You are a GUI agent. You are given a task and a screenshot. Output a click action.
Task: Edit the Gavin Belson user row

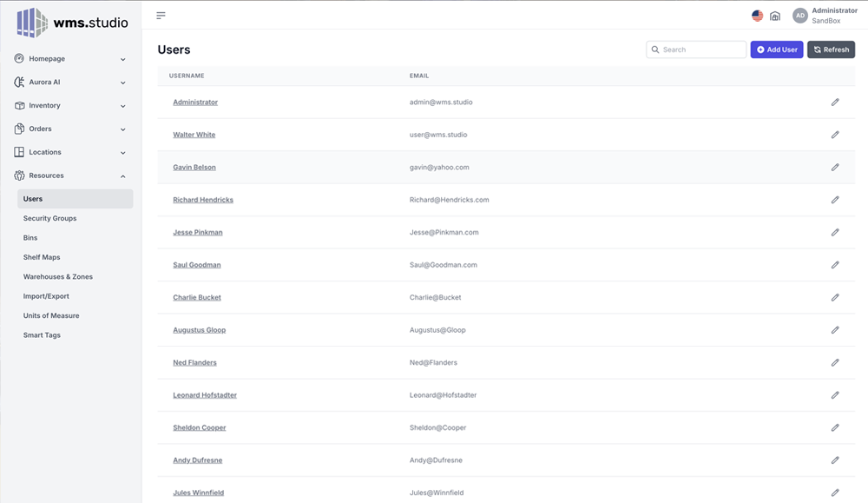[x=835, y=168]
